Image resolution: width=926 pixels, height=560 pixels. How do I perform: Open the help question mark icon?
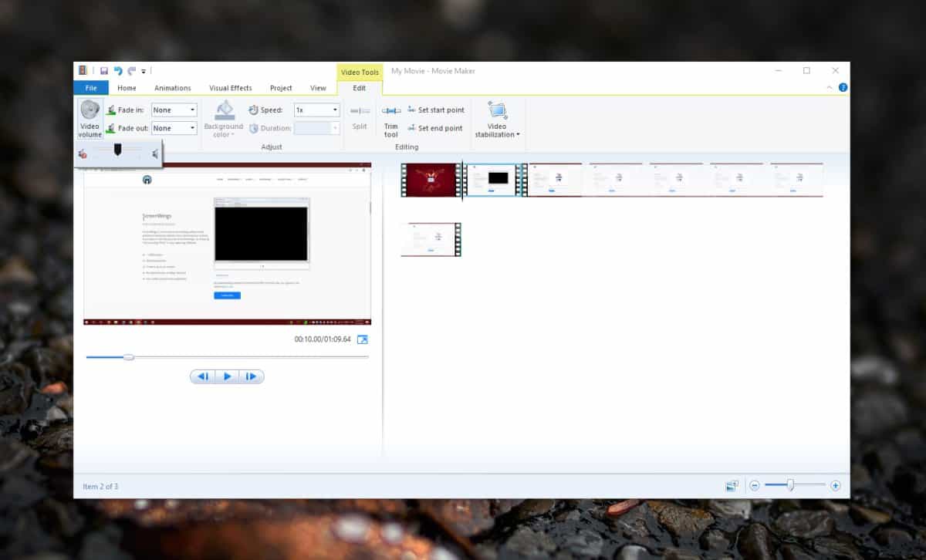843,88
